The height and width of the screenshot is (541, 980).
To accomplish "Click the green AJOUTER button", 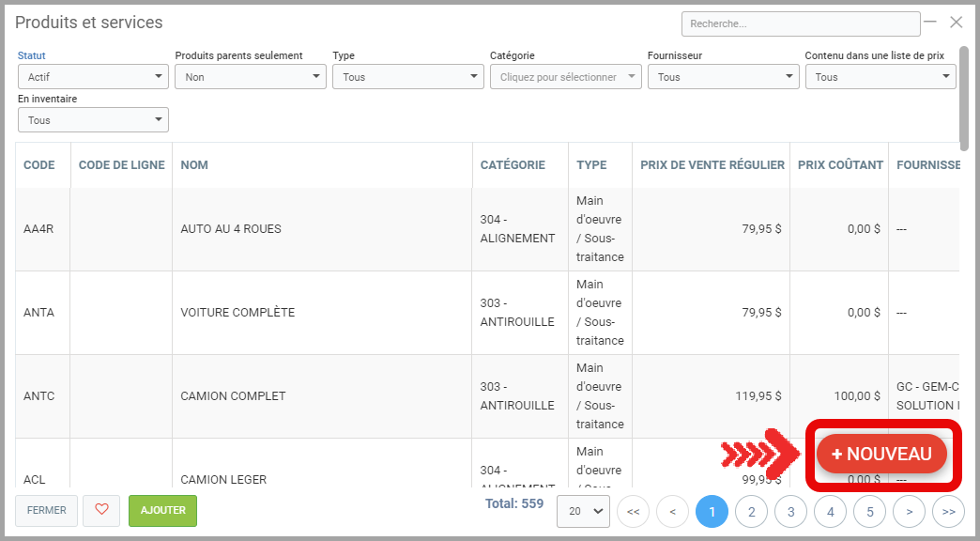I will point(162,510).
